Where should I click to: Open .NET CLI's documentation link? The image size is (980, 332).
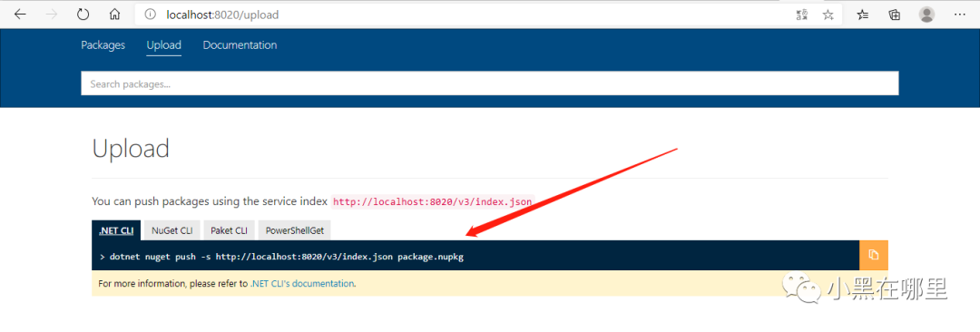coord(302,283)
